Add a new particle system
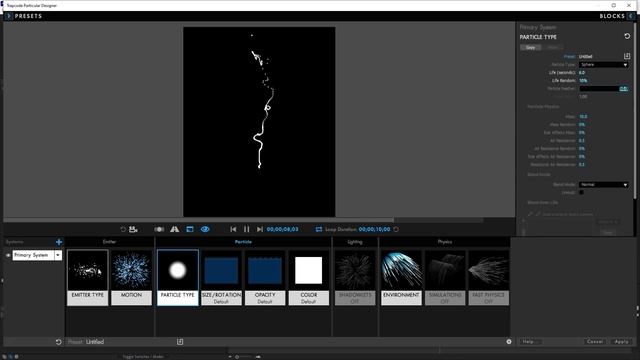This screenshot has width=640, height=360. (59, 242)
